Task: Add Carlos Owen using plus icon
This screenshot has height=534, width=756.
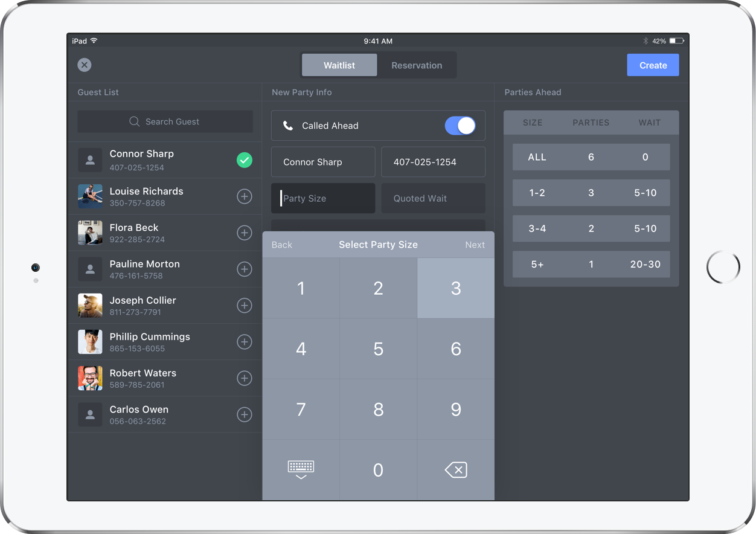Action: [x=245, y=414]
